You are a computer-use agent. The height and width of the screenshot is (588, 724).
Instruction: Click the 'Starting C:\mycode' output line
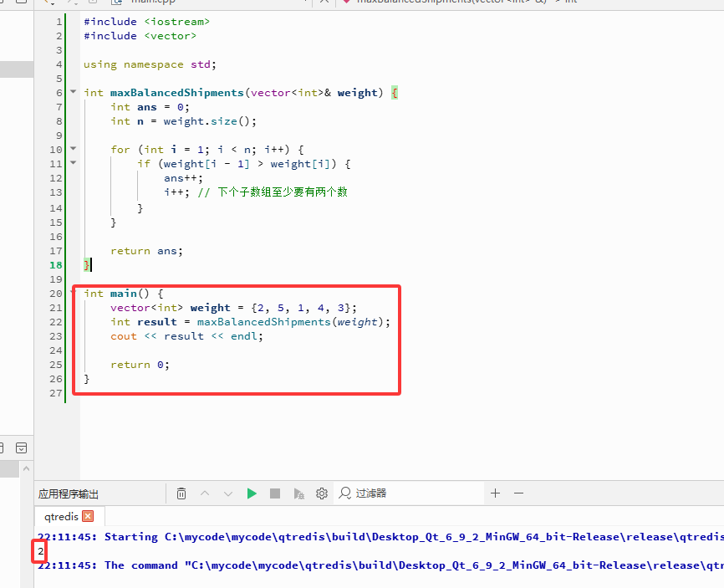click(380, 537)
